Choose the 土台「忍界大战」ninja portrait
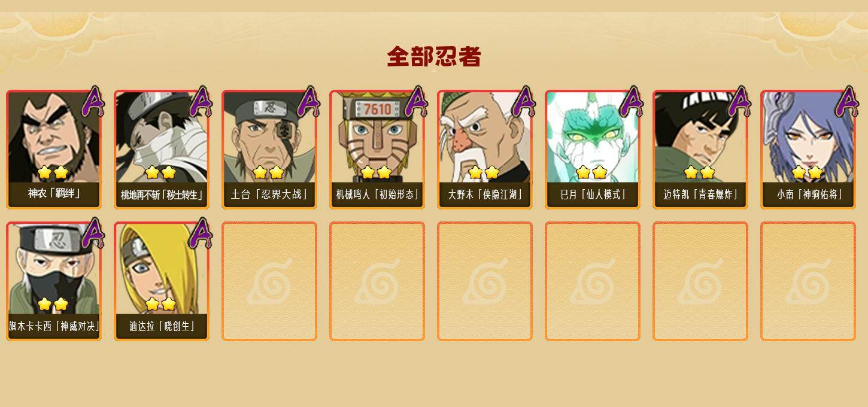Viewport: 868px width, 407px height. [269, 150]
